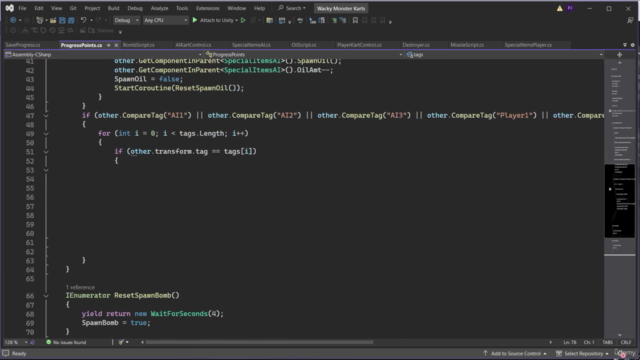Viewport: 640px width, 360px height.
Task: Open the Git menu
Action: tap(73, 8)
